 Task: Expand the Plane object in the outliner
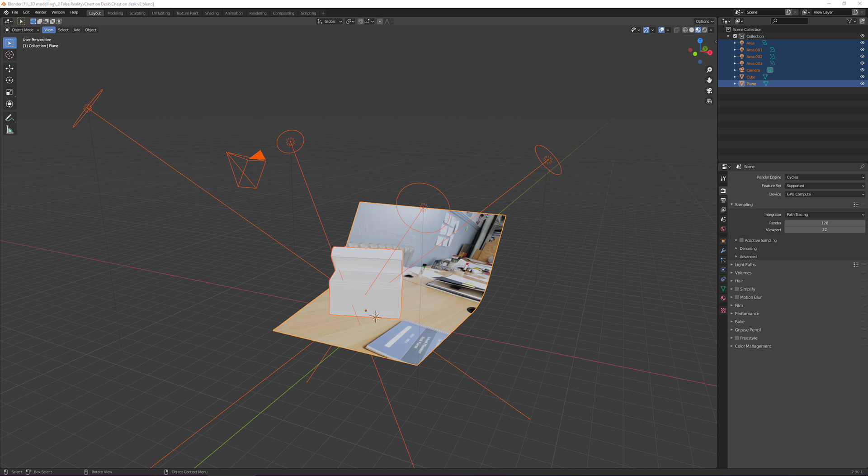click(735, 84)
